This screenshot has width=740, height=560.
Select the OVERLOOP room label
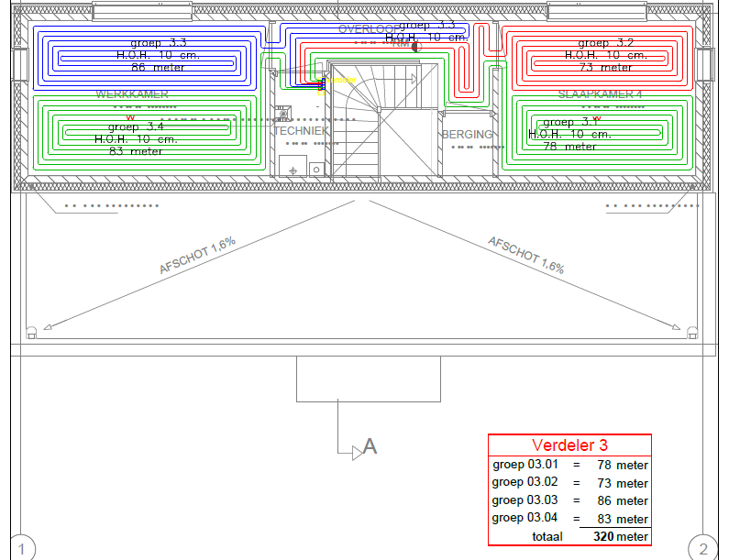(369, 29)
